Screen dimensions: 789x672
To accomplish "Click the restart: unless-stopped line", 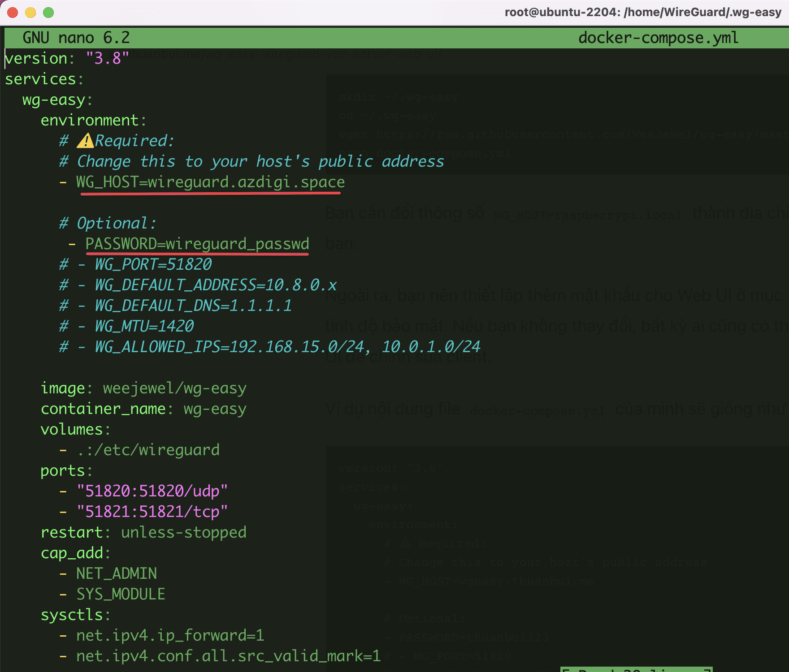I will 143,532.
